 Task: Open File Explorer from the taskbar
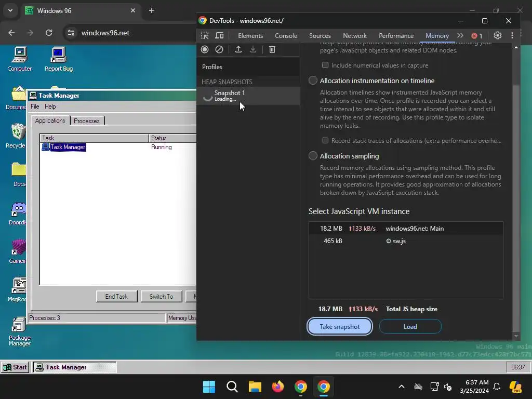tap(255, 387)
